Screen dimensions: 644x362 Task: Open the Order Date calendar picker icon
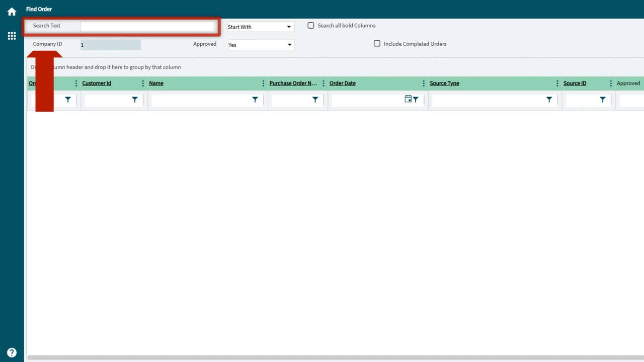click(x=408, y=99)
